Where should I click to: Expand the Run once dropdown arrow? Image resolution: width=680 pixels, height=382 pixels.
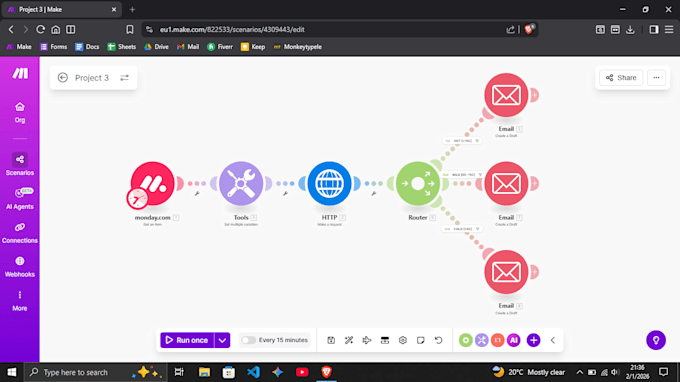[222, 340]
